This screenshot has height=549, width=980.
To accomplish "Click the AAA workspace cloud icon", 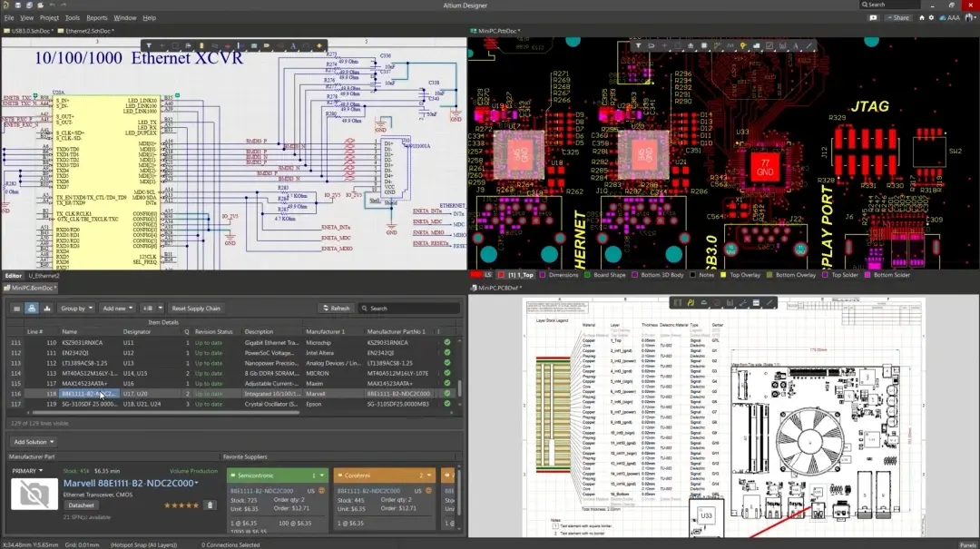I will tap(943, 18).
